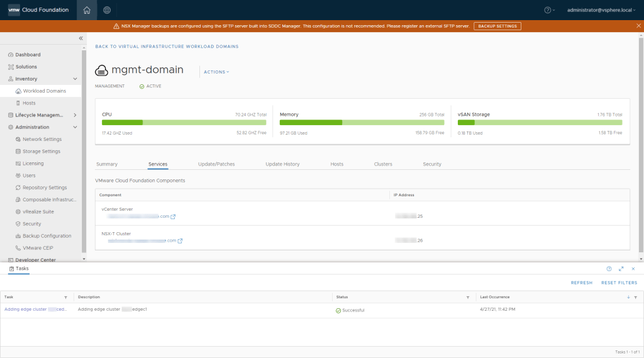Switch to the Hosts tab
The width and height of the screenshot is (644, 358).
(x=337, y=164)
